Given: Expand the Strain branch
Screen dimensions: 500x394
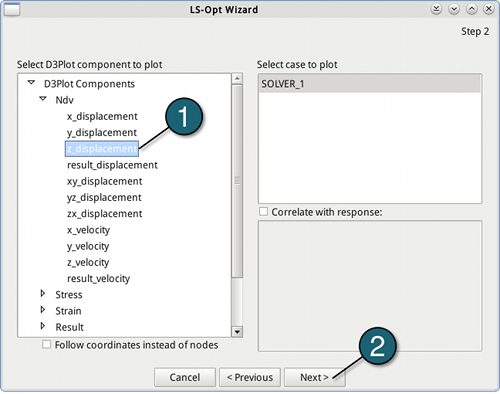Looking at the screenshot, I should pyautogui.click(x=43, y=310).
